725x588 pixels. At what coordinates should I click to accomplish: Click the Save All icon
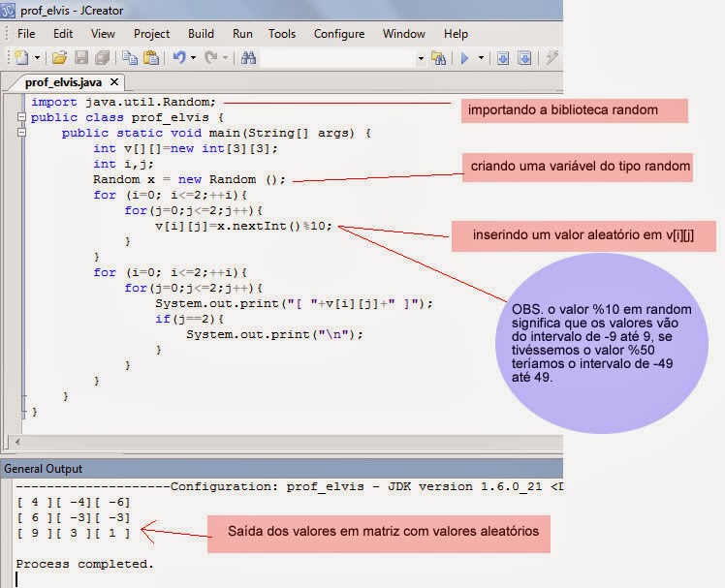coord(102,58)
